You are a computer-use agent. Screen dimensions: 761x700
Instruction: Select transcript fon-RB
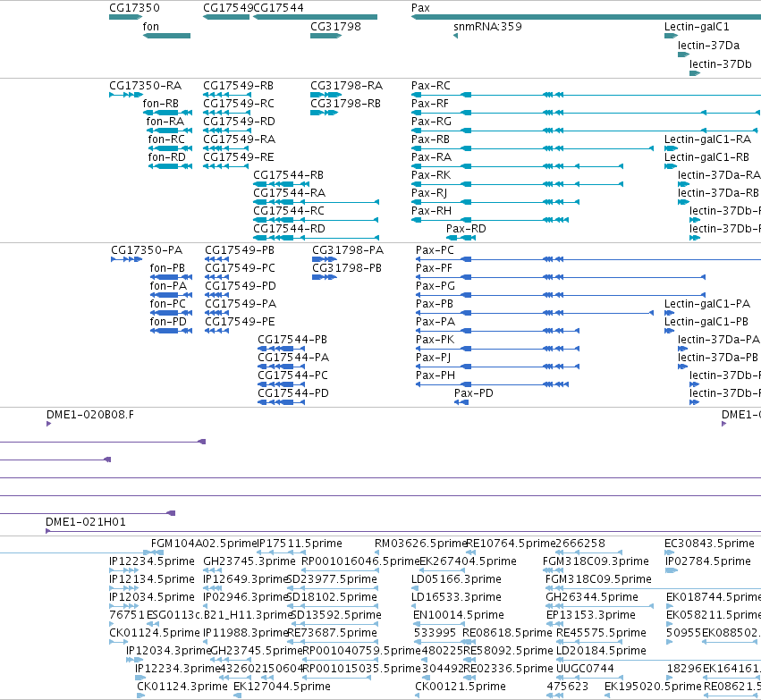(x=167, y=113)
